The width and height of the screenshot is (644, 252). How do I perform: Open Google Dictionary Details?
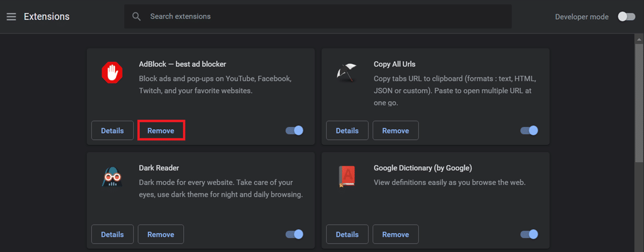click(347, 234)
